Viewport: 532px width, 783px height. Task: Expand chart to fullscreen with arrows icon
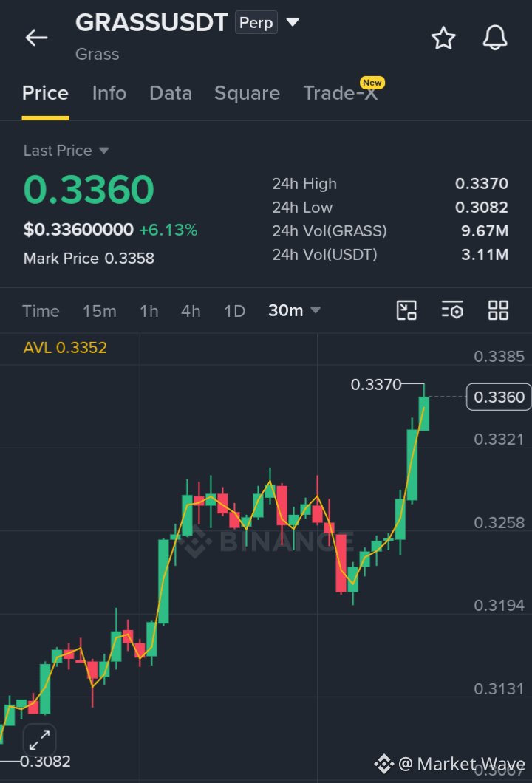[x=39, y=739]
